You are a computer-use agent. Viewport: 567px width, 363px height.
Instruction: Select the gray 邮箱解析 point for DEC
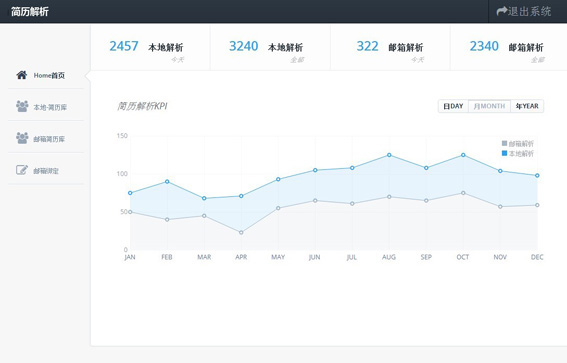[x=537, y=205]
